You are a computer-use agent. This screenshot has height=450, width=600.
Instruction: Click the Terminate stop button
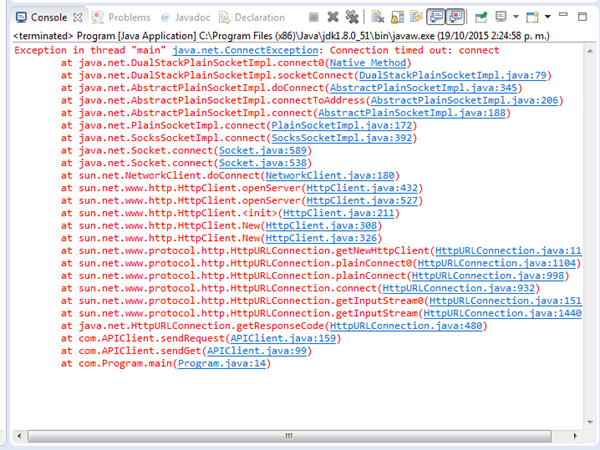pos(314,17)
